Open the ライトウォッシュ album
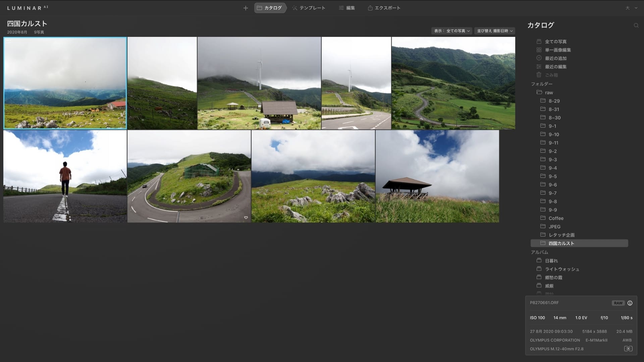Image resolution: width=644 pixels, height=362 pixels. (562, 269)
